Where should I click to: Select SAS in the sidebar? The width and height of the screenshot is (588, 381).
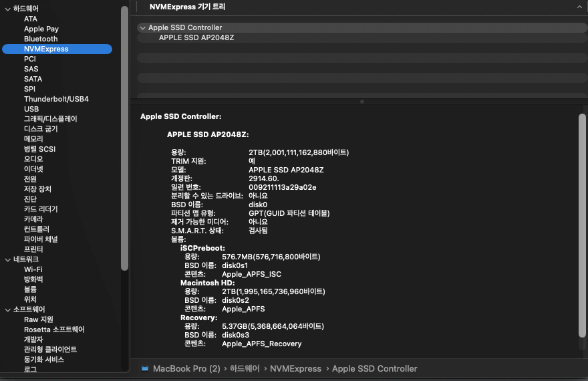coord(31,69)
